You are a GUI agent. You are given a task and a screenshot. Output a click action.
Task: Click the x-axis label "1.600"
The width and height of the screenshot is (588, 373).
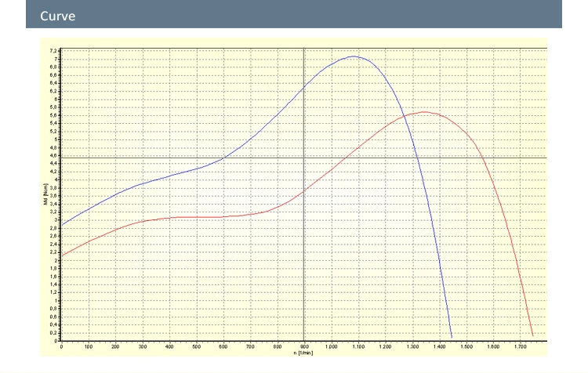[x=493, y=347]
